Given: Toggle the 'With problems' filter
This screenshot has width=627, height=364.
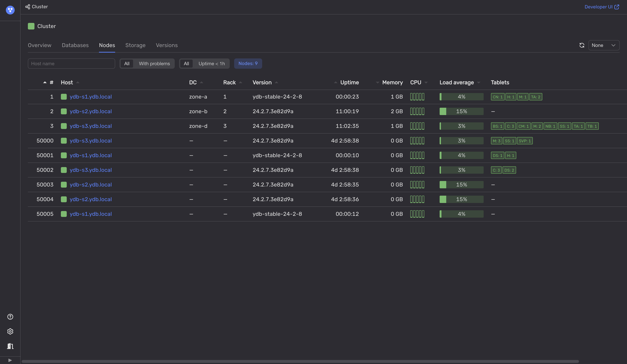Looking at the screenshot, I should [154, 64].
